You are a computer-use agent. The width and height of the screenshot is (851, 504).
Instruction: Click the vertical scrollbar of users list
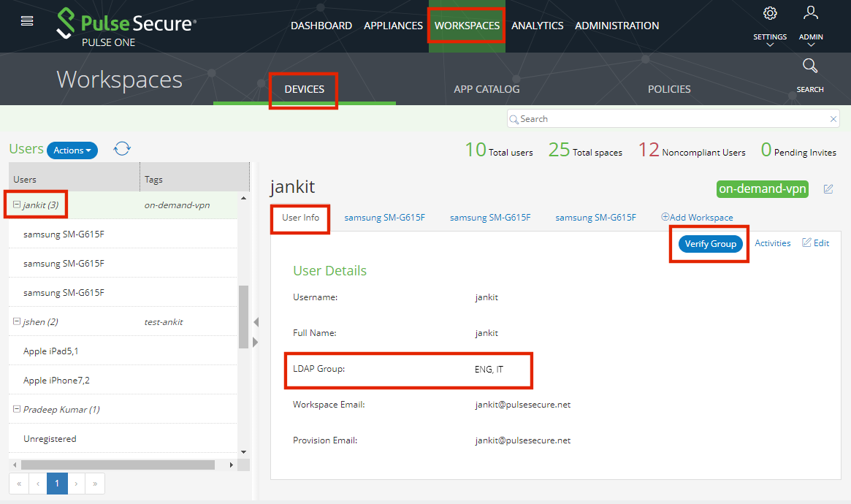point(244,317)
